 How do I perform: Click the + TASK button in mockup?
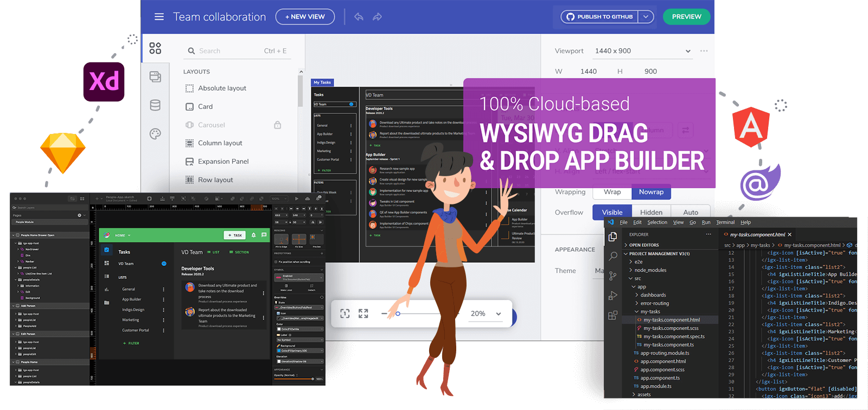click(235, 235)
